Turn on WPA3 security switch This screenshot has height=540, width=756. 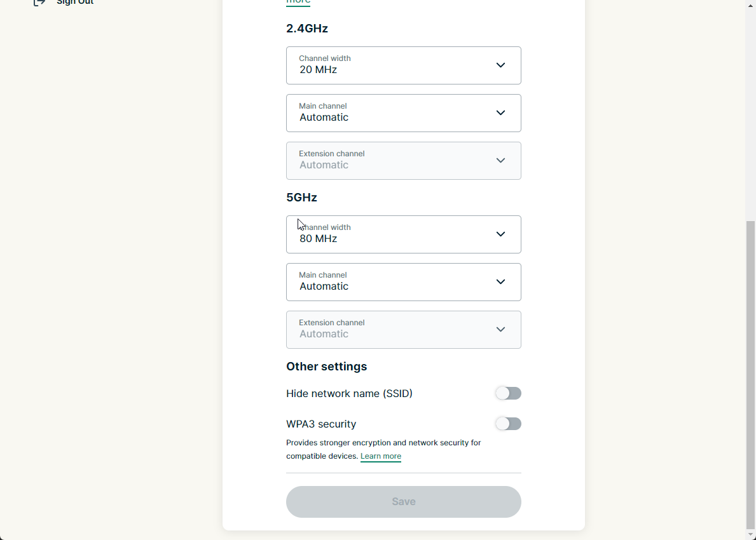click(x=508, y=424)
